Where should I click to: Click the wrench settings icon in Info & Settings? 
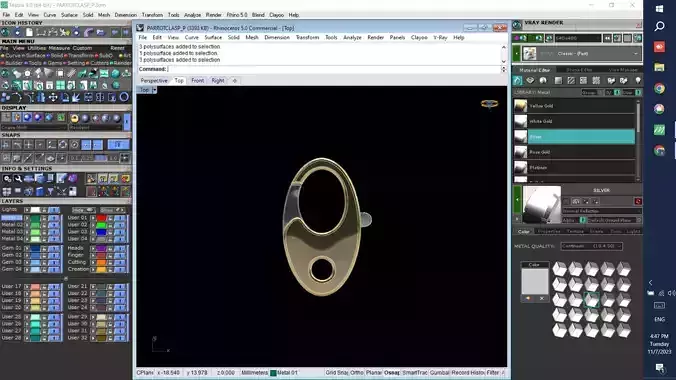click(18, 179)
